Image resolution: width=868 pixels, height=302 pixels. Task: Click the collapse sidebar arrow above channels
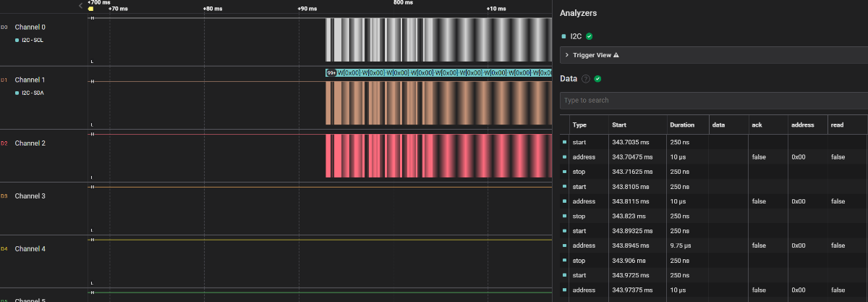(80, 5)
